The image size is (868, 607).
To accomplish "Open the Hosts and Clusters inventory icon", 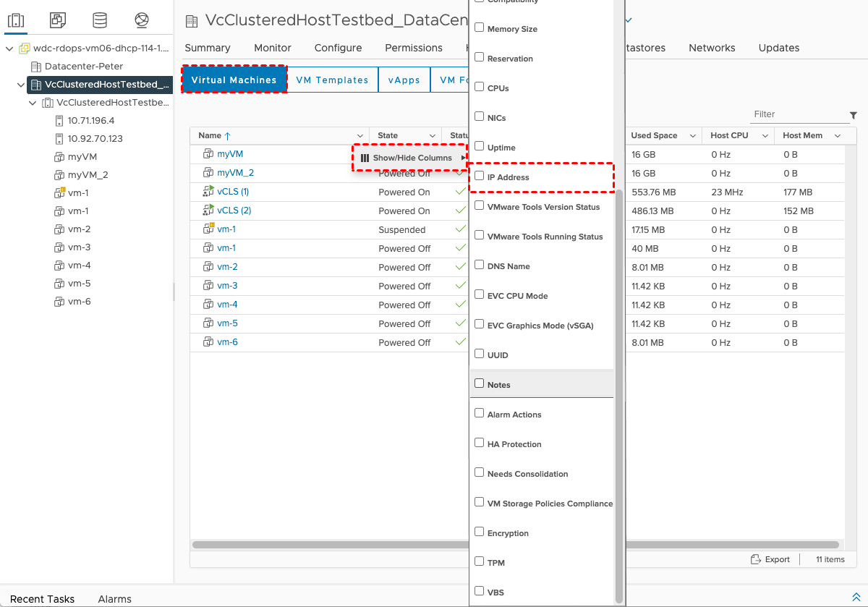I will pos(16,20).
